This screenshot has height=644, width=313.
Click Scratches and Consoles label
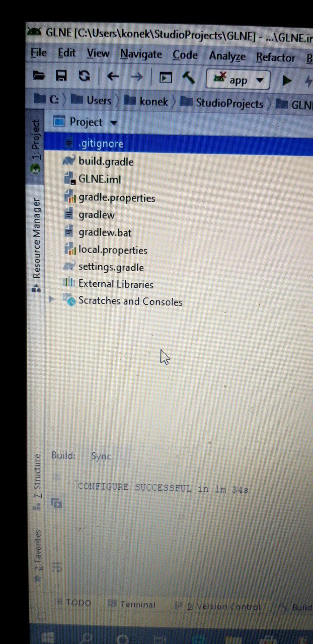[x=130, y=301]
